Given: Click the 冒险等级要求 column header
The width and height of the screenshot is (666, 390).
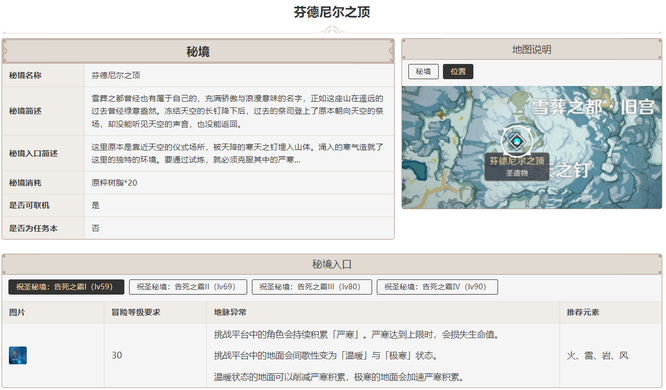Looking at the screenshot, I should coord(136,312).
